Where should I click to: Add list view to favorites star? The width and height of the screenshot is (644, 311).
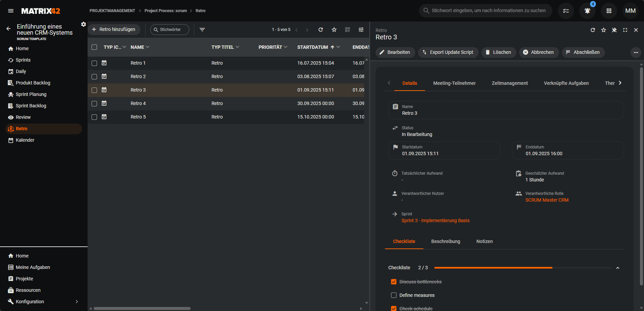[334, 30]
